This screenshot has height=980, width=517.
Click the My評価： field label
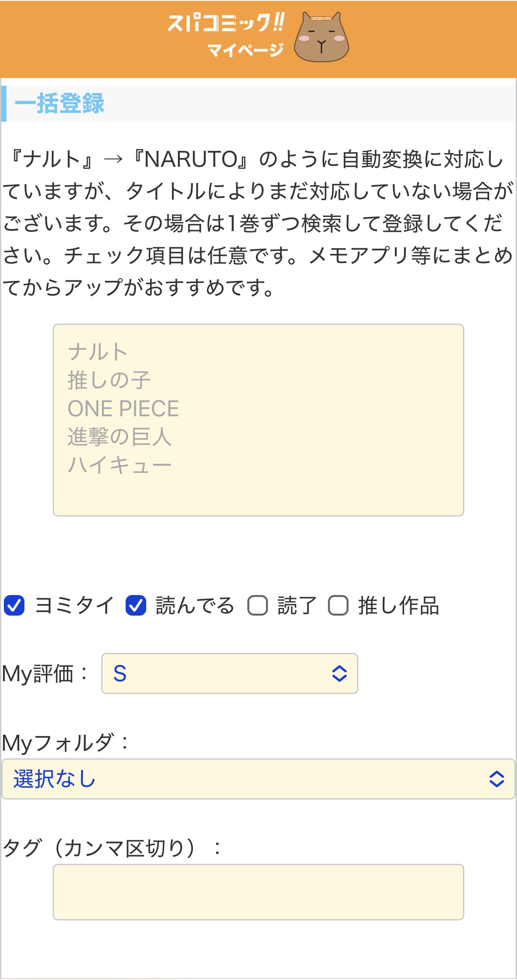tap(45, 673)
